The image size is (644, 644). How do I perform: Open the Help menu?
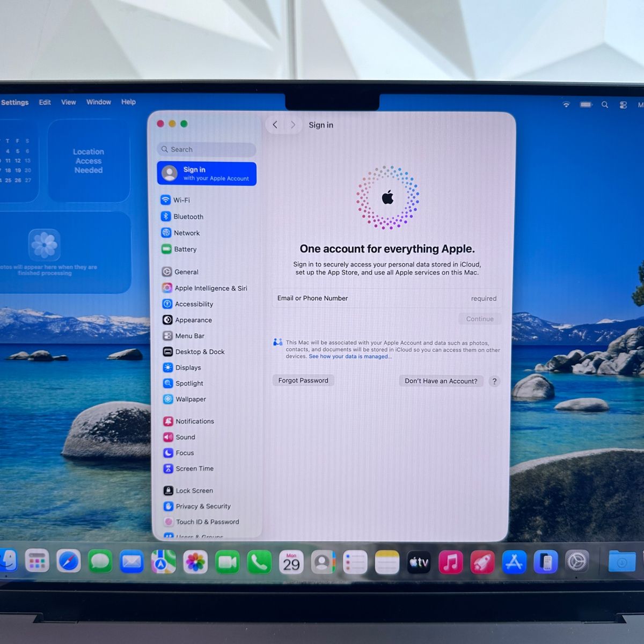click(128, 102)
